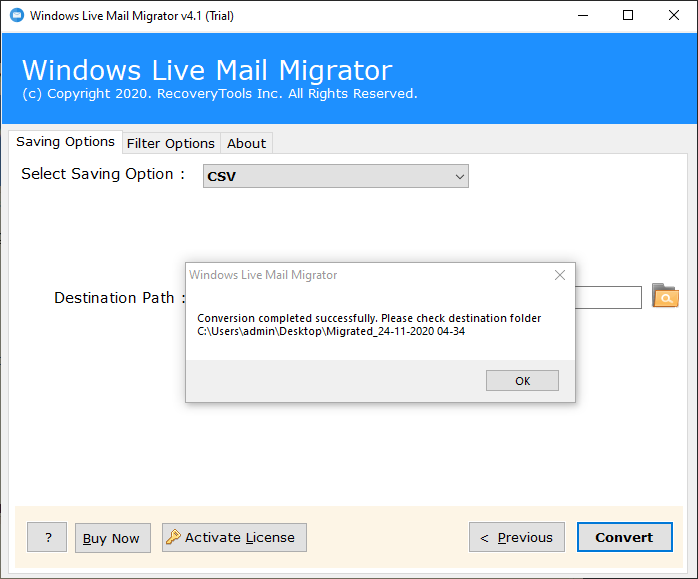Close the Windows Live Mail Migrator window
The image size is (698, 579).
[674, 16]
